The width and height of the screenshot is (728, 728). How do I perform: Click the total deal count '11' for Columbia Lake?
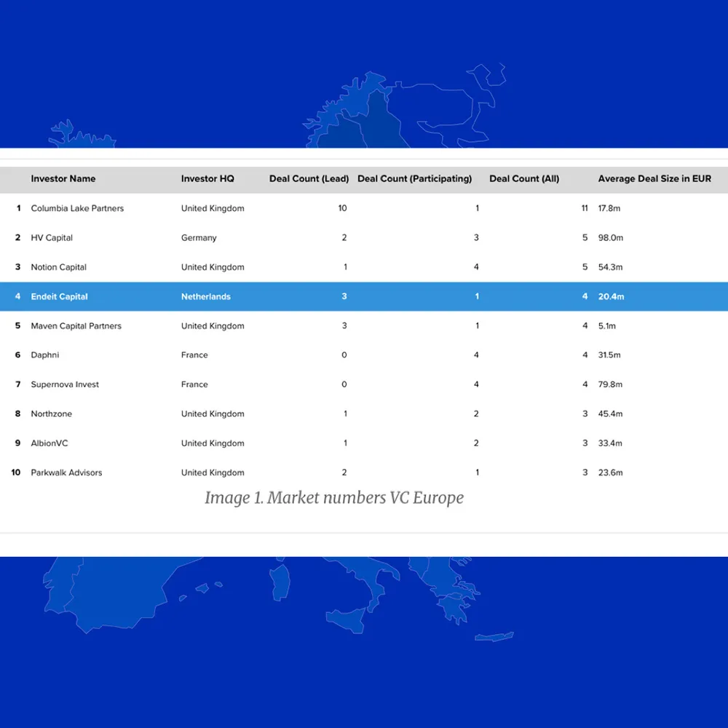(585, 208)
